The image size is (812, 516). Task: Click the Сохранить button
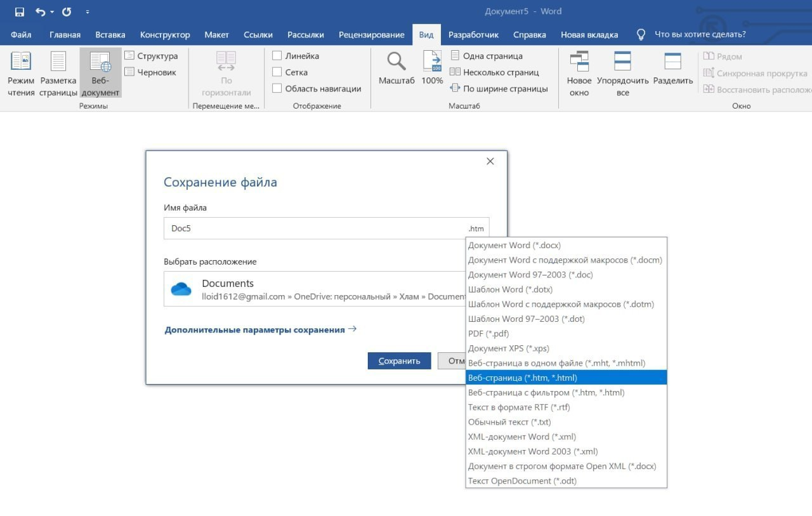[400, 361]
